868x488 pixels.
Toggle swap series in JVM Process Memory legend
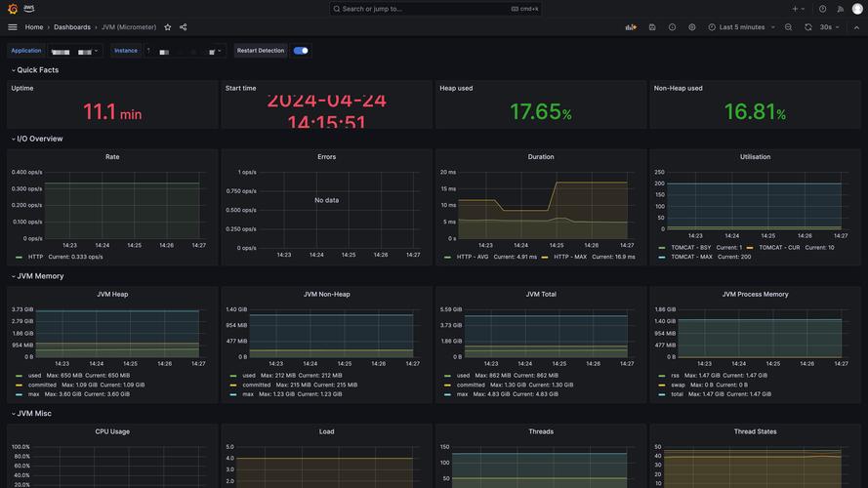pyautogui.click(x=678, y=386)
